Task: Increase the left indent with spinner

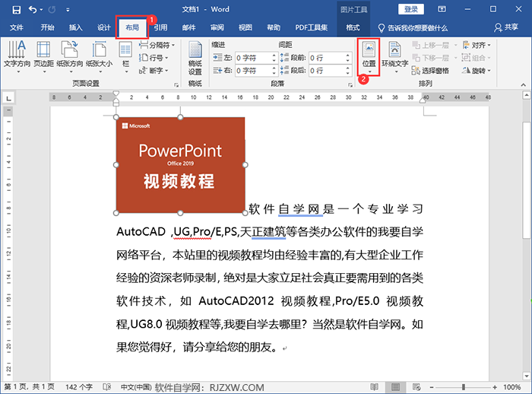Action: pos(274,55)
